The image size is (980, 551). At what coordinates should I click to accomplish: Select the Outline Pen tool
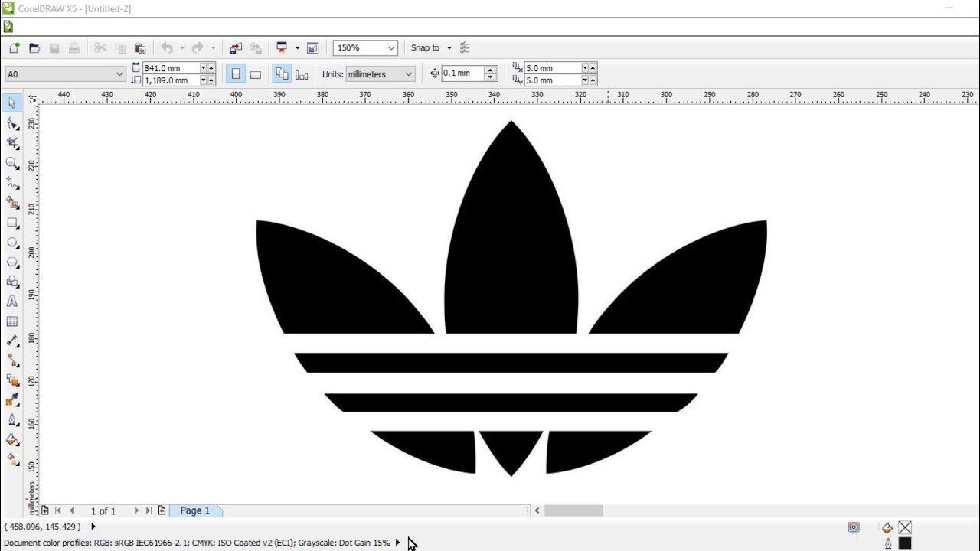tap(12, 420)
